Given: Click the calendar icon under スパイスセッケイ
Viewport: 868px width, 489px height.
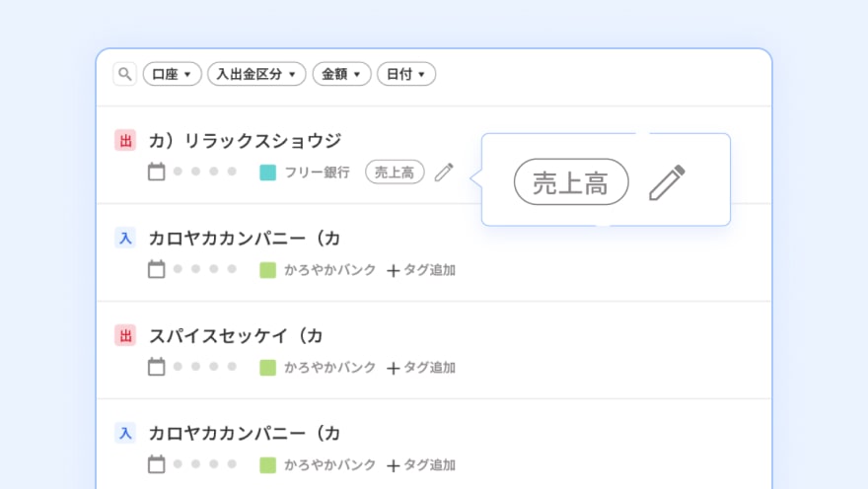Looking at the screenshot, I should pyautogui.click(x=156, y=367).
